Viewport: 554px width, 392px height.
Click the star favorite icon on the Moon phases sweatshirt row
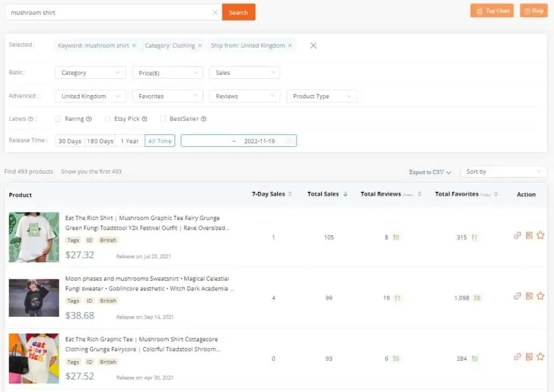tap(540, 296)
